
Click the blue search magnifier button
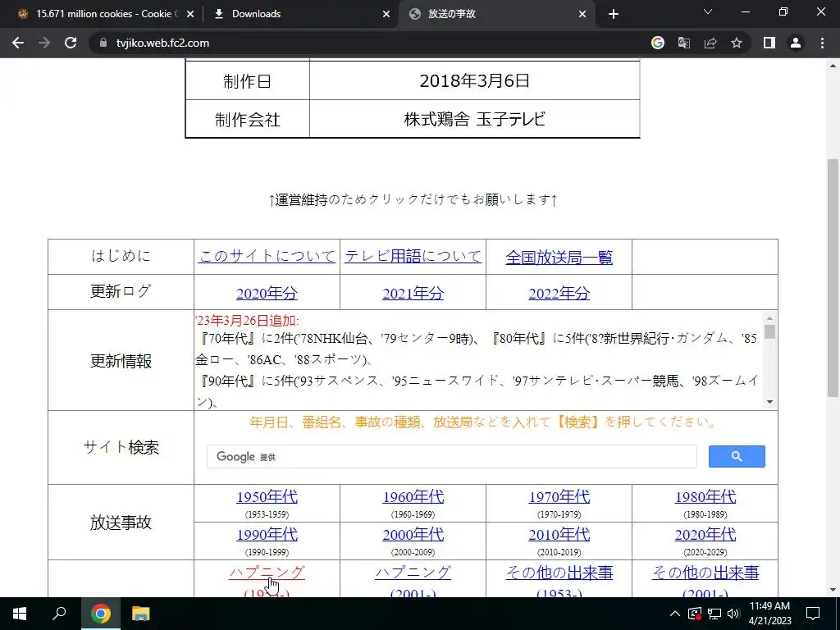click(x=737, y=456)
